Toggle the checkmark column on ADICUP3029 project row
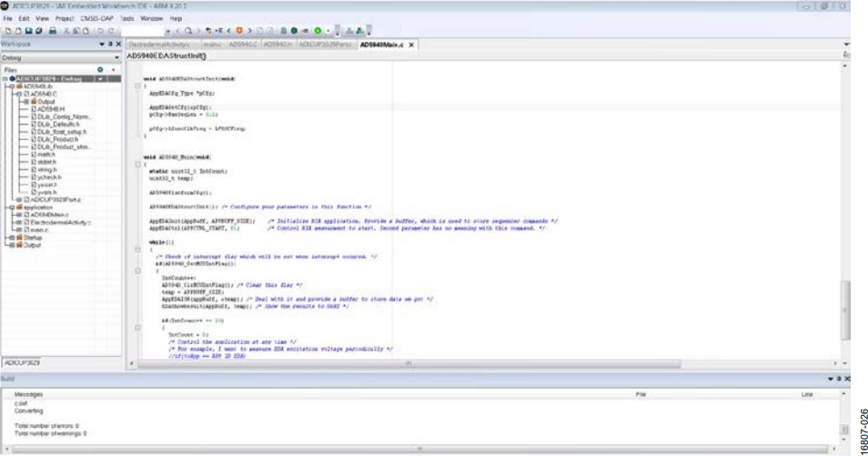Screen dimensions: 868x456 pyautogui.click(x=100, y=78)
